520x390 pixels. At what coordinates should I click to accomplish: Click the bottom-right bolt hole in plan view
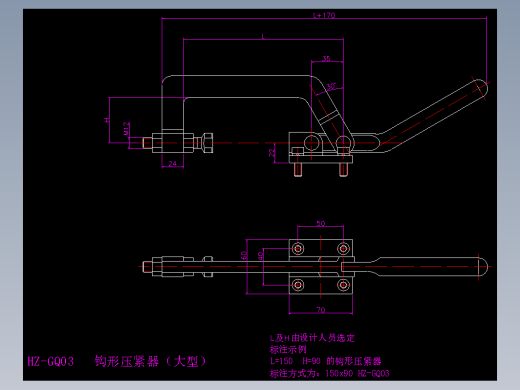click(x=343, y=285)
